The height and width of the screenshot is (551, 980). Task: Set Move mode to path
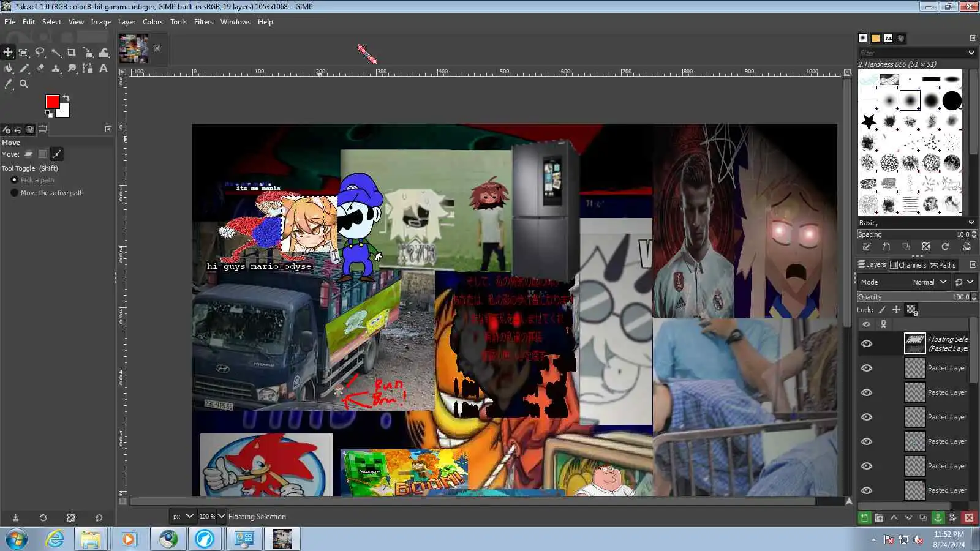pos(57,154)
